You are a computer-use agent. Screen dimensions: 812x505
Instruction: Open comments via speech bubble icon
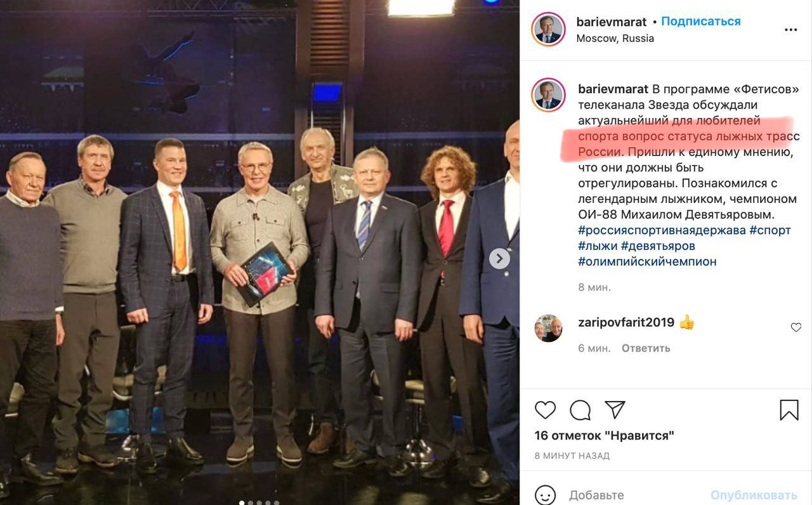click(580, 410)
